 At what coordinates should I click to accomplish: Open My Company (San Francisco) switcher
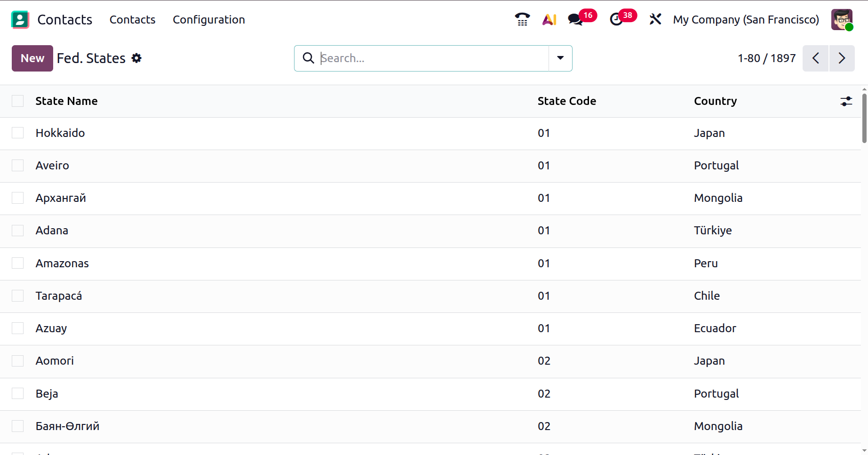point(746,20)
